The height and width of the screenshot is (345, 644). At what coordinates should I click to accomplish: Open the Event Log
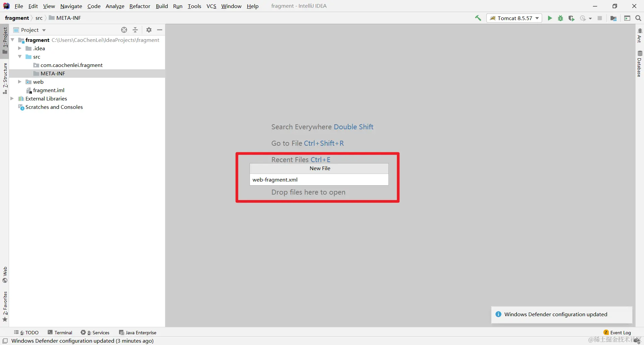[617, 333]
